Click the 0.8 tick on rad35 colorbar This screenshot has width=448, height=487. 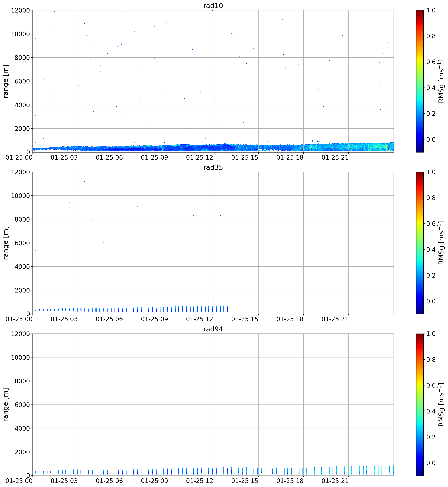(x=431, y=198)
